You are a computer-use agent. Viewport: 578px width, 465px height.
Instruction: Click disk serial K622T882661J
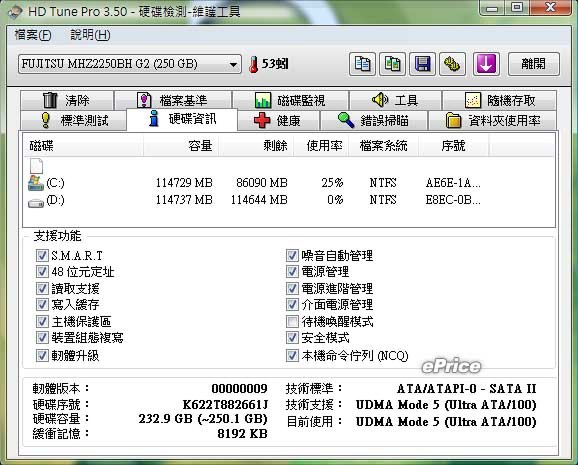tap(225, 405)
